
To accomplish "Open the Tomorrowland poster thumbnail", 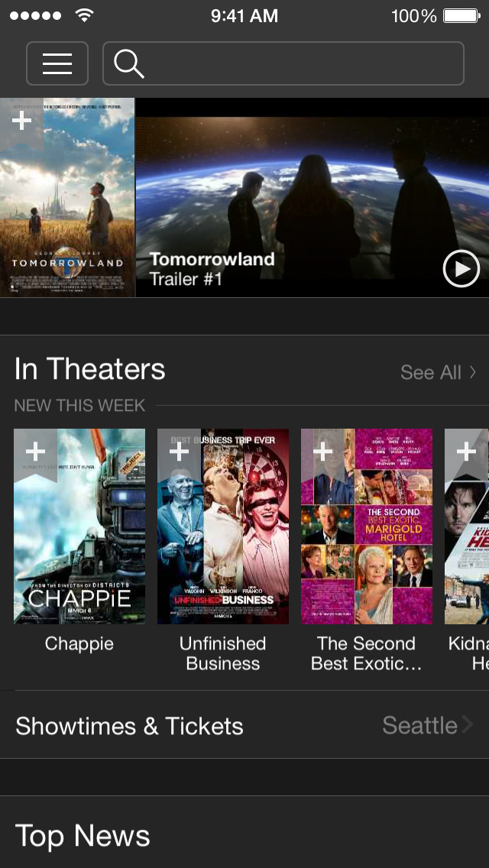I will coord(67,198).
